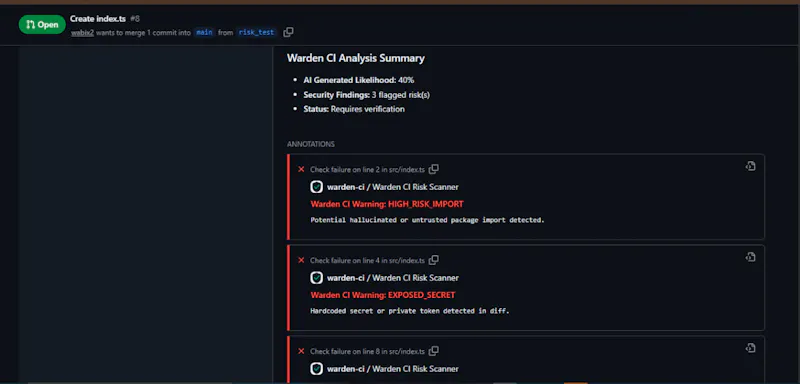The width and height of the screenshot is (800, 384).
Task: Select the risk_test head branch label
Action: point(257,33)
